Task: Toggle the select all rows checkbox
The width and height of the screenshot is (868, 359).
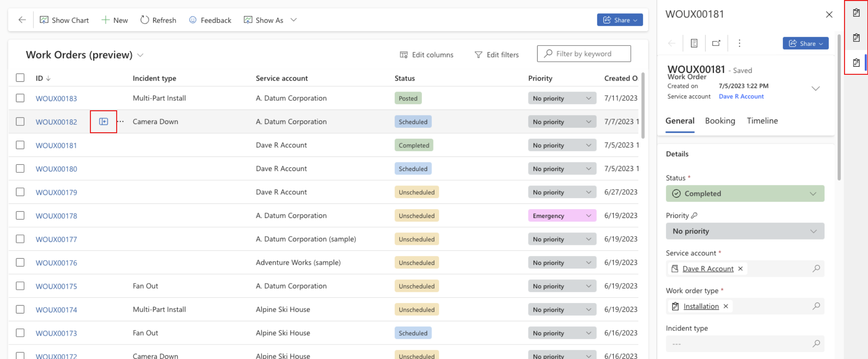Action: click(20, 78)
